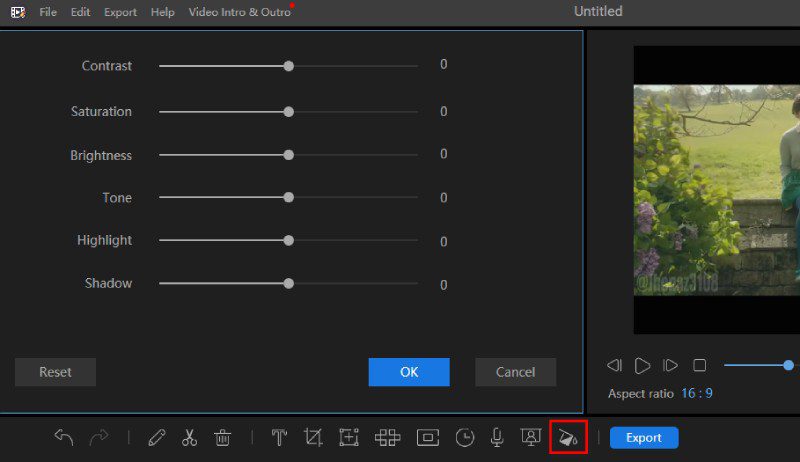Click the Untitled project title
The height and width of the screenshot is (462, 800).
(x=598, y=11)
